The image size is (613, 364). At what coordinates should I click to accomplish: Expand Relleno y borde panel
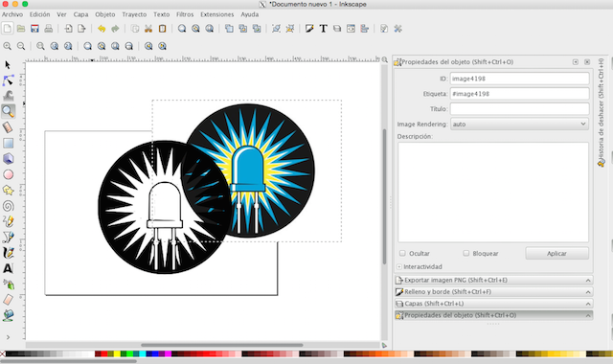(x=494, y=291)
